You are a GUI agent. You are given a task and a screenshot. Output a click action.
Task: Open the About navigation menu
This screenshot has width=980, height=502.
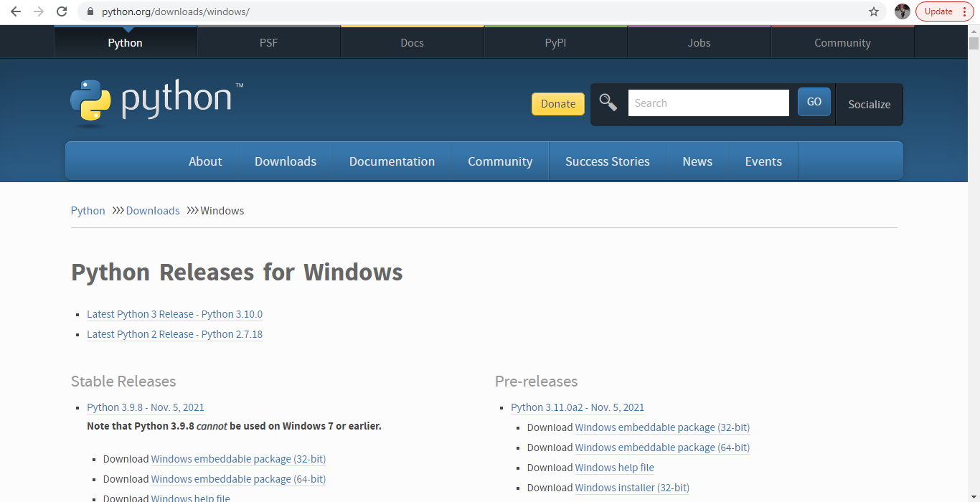[x=205, y=161]
